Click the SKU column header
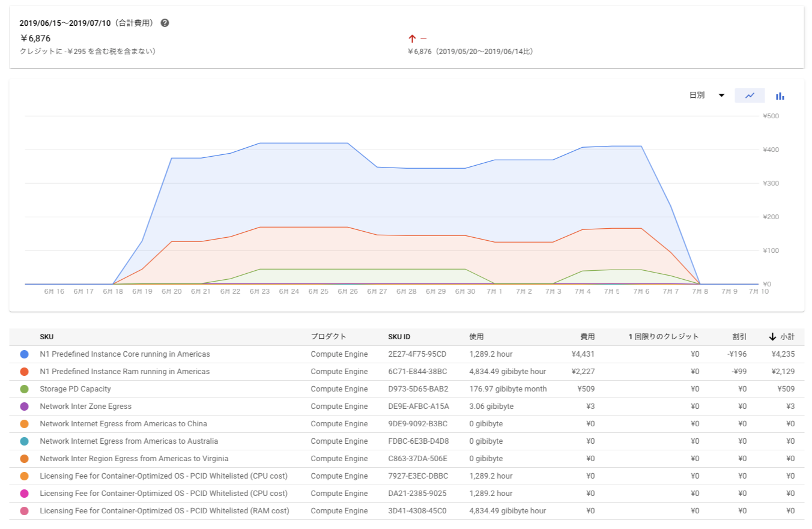 [47, 337]
